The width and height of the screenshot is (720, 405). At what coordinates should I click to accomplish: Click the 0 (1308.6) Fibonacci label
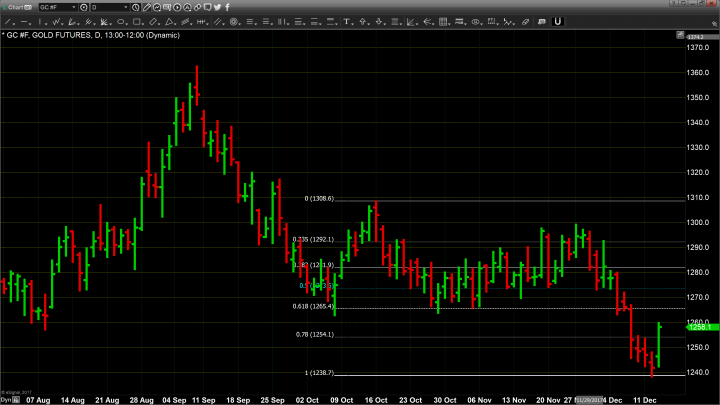pyautogui.click(x=319, y=198)
